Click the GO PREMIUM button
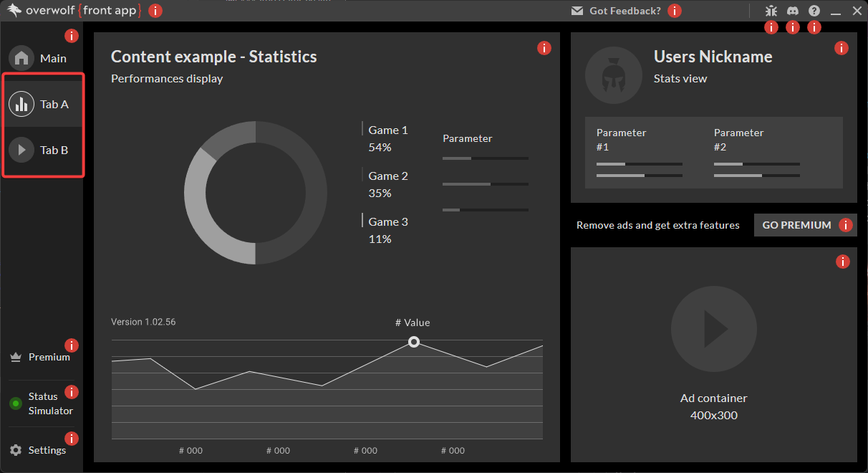Viewport: 868px width, 473px height. 797,225
